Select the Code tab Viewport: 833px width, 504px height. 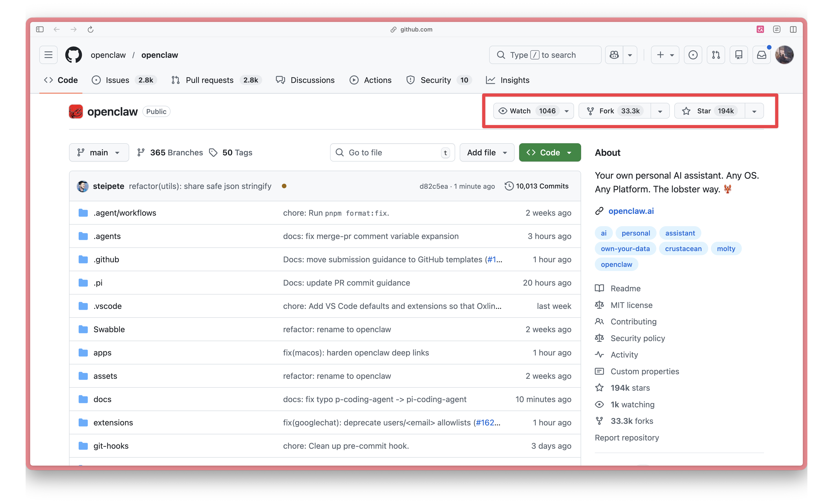61,80
